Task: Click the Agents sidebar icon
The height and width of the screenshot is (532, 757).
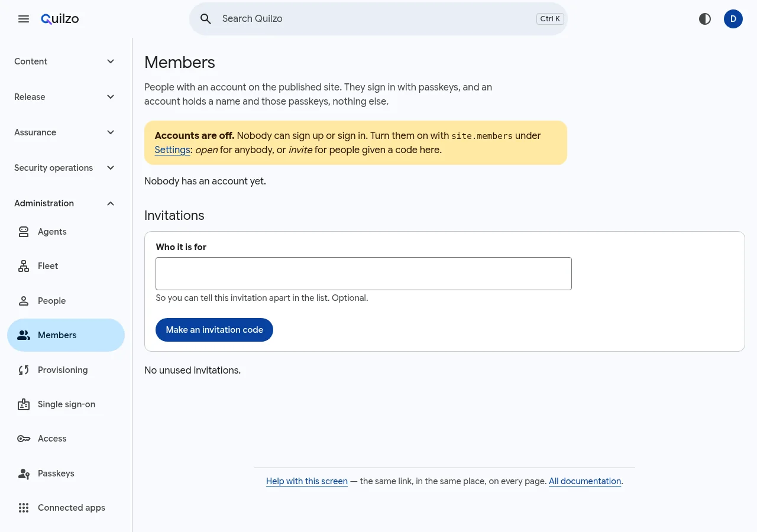Action: [x=24, y=232]
